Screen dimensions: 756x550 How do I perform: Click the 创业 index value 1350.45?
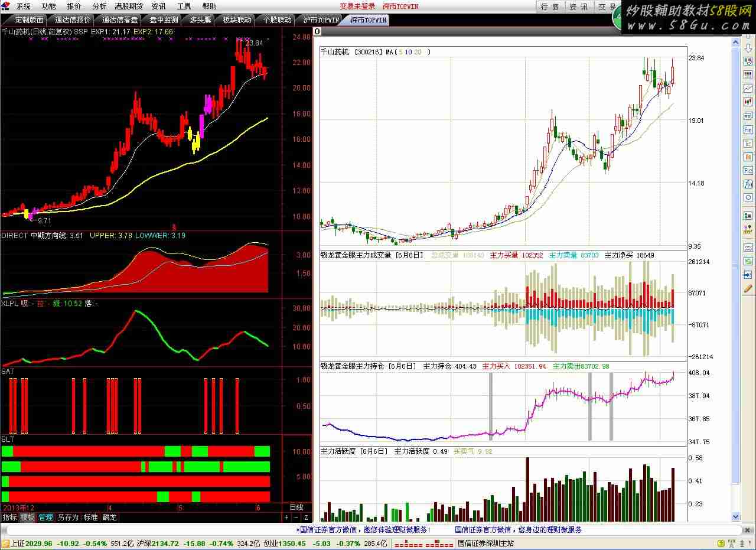tap(293, 544)
